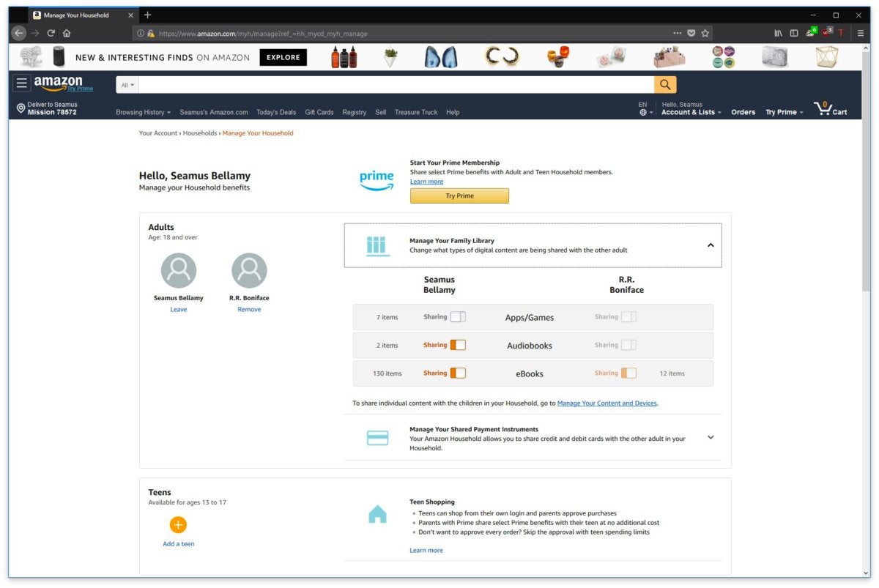This screenshot has width=879, height=588.
Task: Go to the browser home page icon
Action: coord(67,33)
